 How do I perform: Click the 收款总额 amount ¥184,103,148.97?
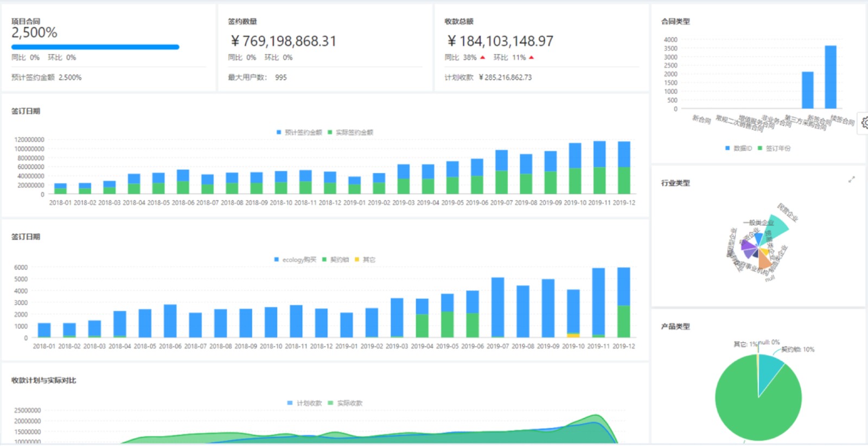pos(500,41)
